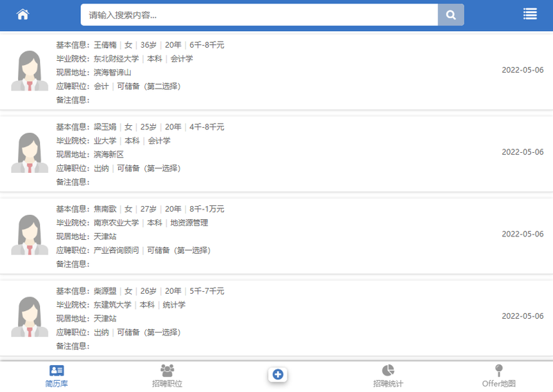Click school 东北财经大学
Image resolution: width=553 pixels, height=392 pixels.
(x=116, y=59)
